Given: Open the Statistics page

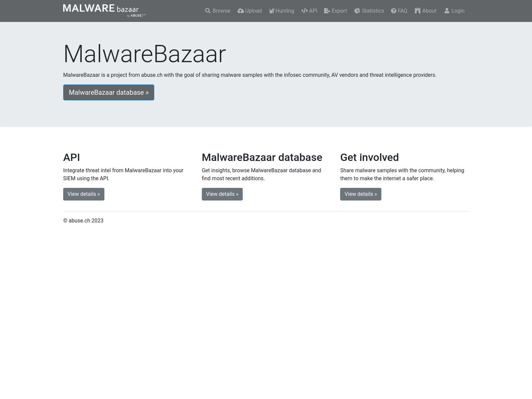Looking at the screenshot, I should [369, 11].
